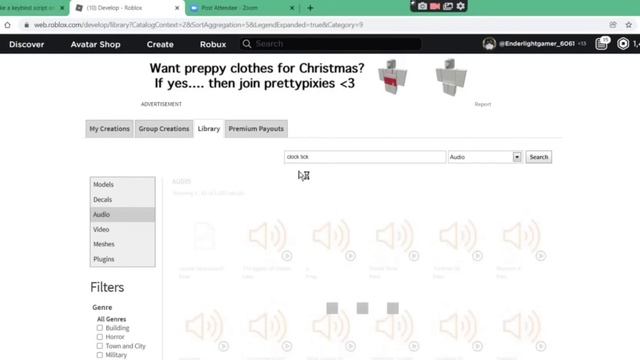Open Discover in the Roblox navbar

click(x=27, y=44)
